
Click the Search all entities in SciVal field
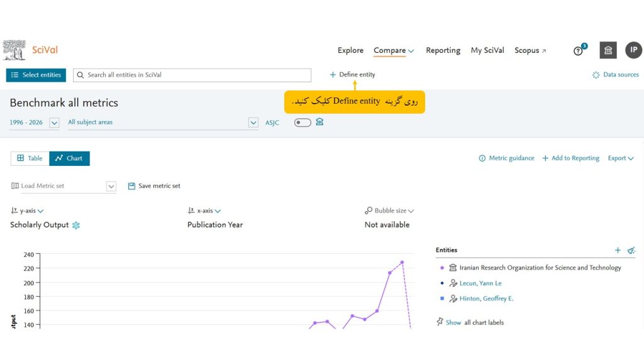click(192, 75)
